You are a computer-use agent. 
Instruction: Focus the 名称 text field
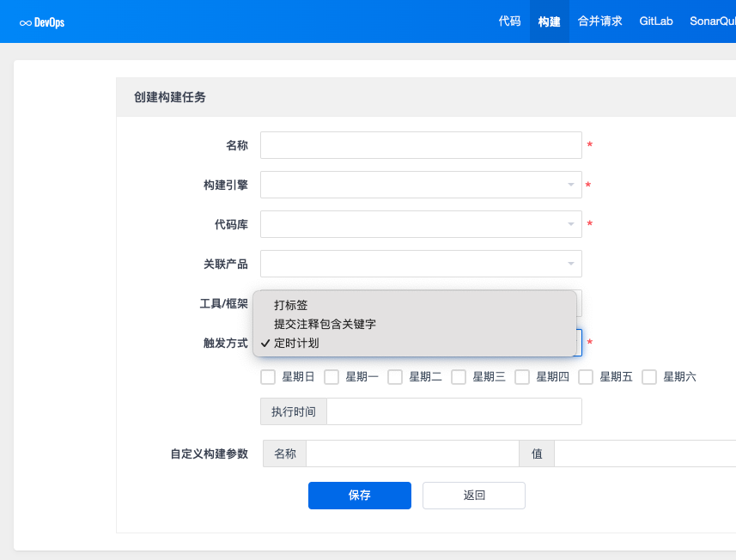(x=421, y=145)
